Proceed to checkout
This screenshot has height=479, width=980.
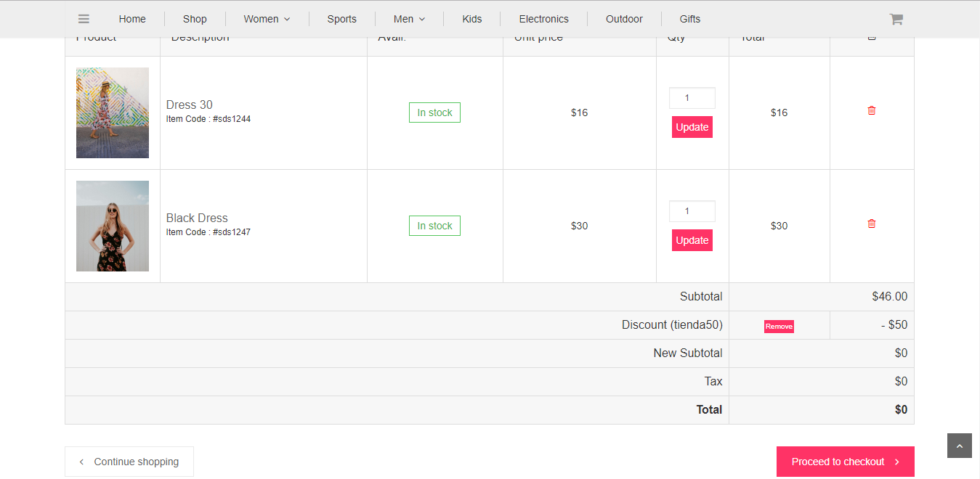point(845,462)
